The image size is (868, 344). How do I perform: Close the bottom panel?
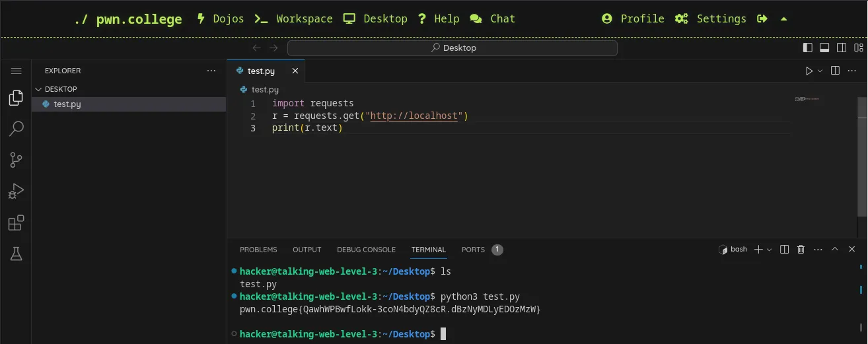click(852, 249)
